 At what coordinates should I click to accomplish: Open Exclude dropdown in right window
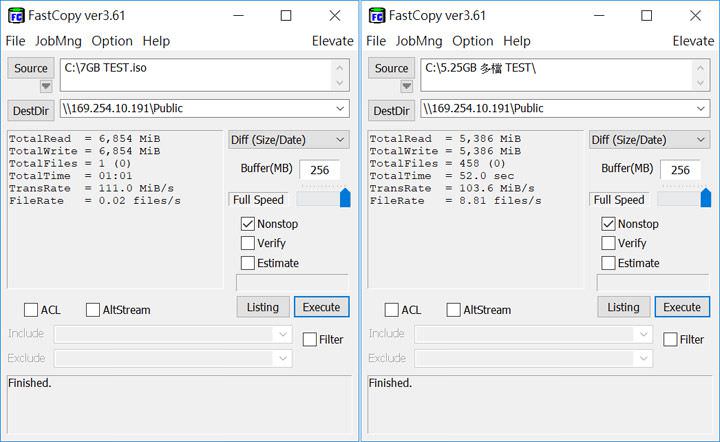pos(643,358)
